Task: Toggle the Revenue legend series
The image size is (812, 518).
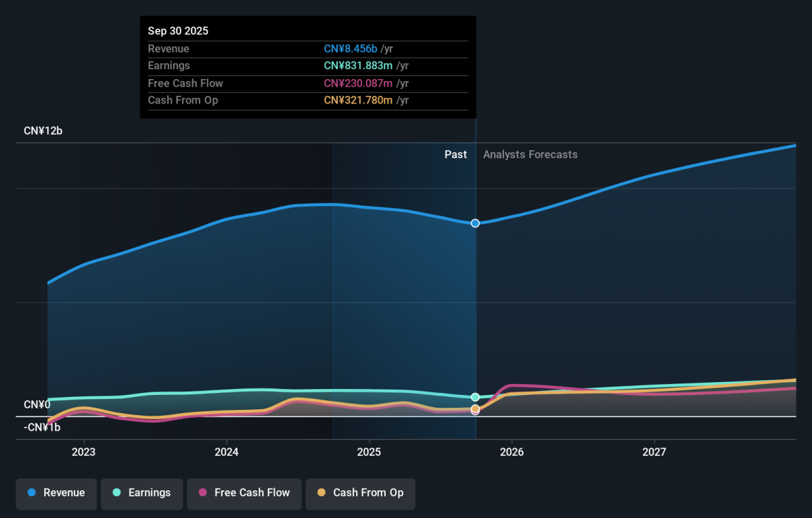Action: click(57, 493)
